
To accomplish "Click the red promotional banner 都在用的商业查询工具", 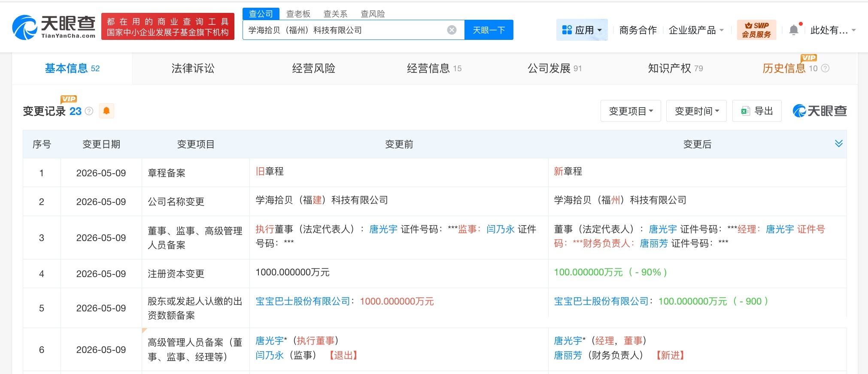I will (x=168, y=27).
